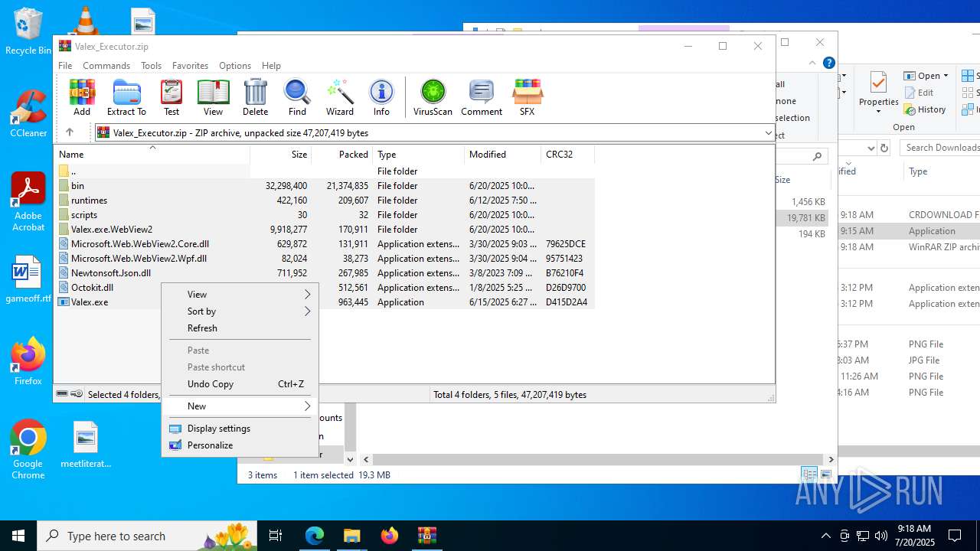Open the Favorites menu
Viewport: 980px width, 551px height.
pyautogui.click(x=190, y=66)
